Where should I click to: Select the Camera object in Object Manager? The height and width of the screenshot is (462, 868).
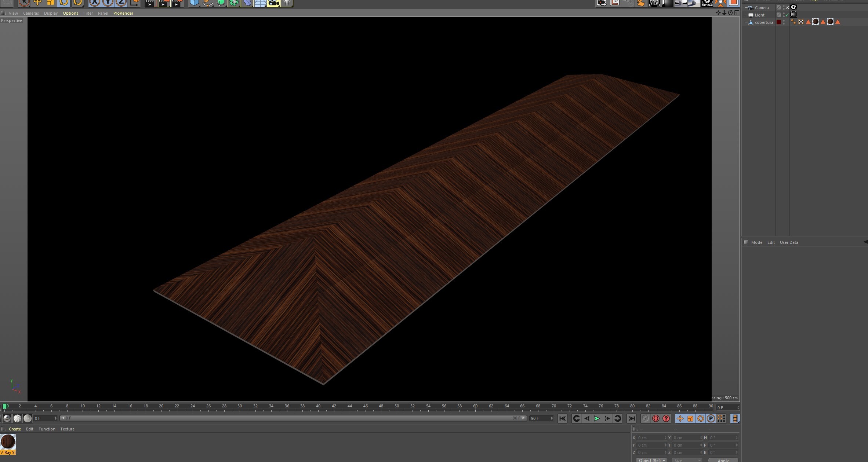762,8
